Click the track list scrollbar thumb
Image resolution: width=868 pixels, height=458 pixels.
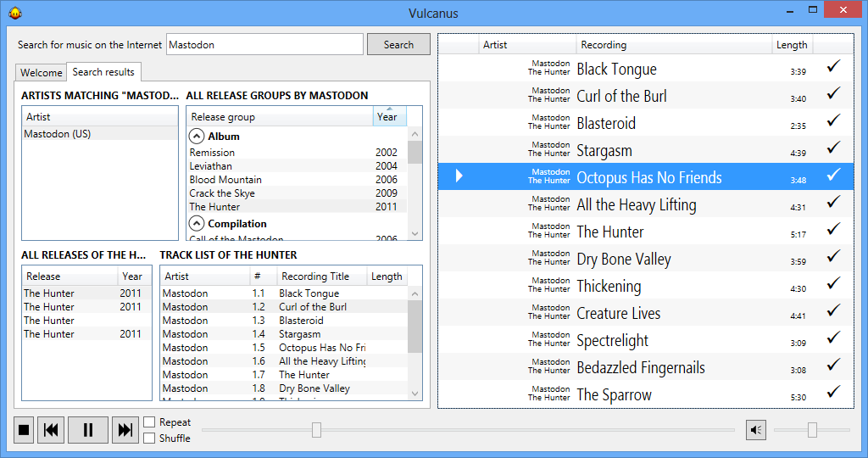pos(415,327)
